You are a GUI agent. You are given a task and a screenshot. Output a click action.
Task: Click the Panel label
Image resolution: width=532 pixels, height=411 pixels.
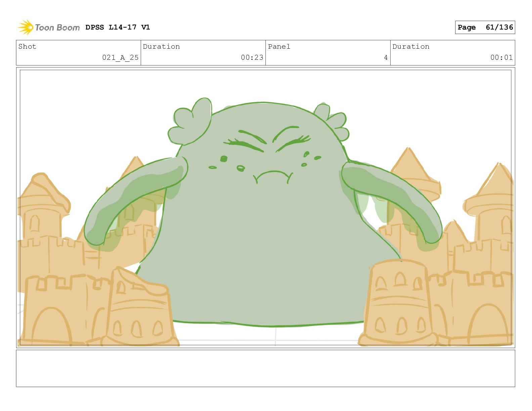pos(279,46)
